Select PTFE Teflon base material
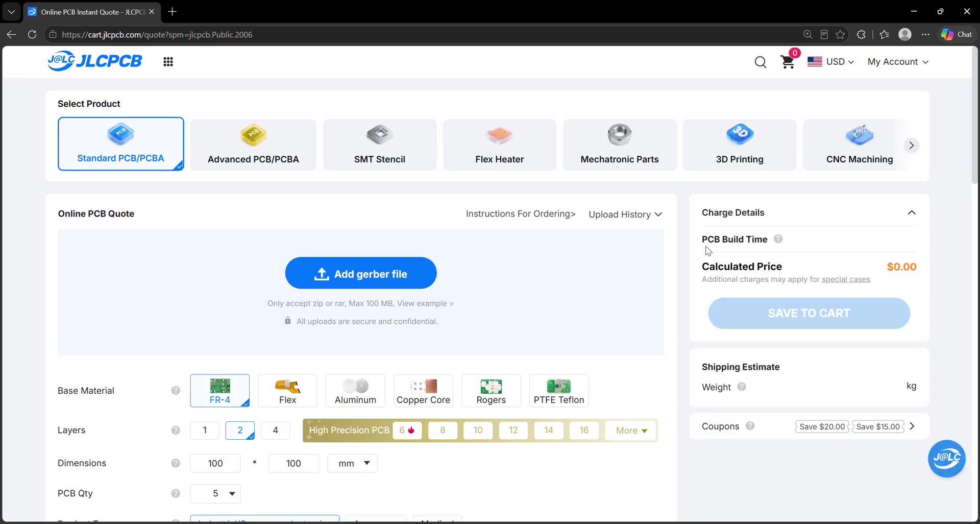980x524 pixels. pyautogui.click(x=559, y=391)
